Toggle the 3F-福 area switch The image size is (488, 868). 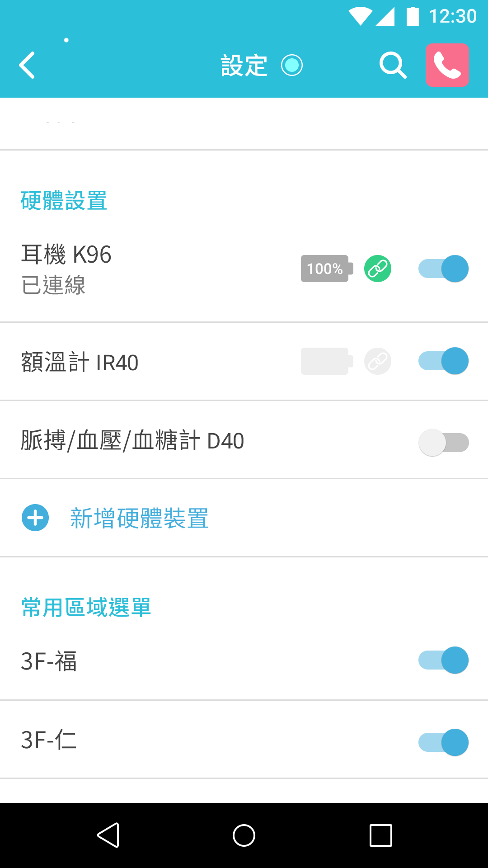pyautogui.click(x=444, y=660)
